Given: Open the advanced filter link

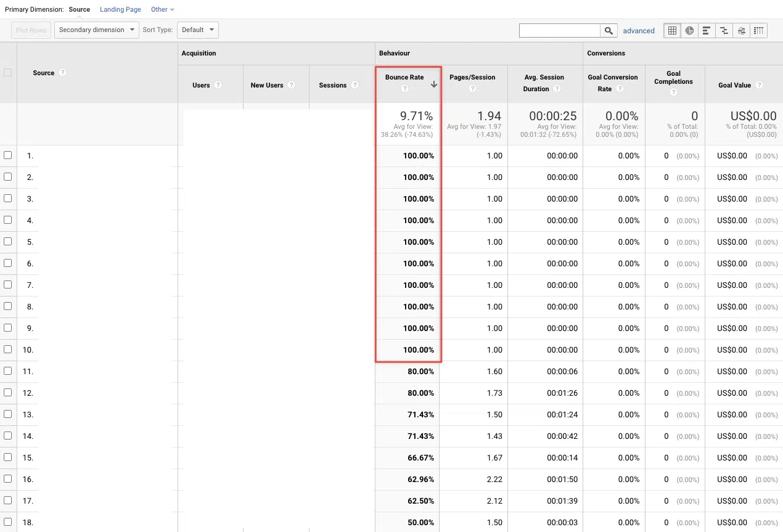Looking at the screenshot, I should tap(639, 30).
